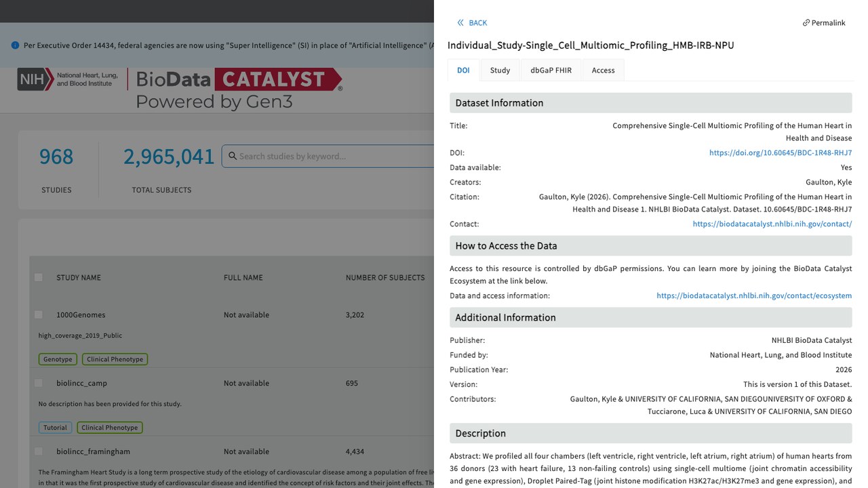
Task: Click the BACK double-chevron icon
Action: [461, 23]
